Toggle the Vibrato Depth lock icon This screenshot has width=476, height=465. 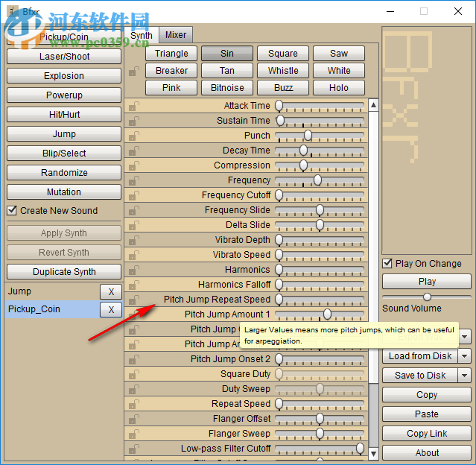[x=134, y=240]
